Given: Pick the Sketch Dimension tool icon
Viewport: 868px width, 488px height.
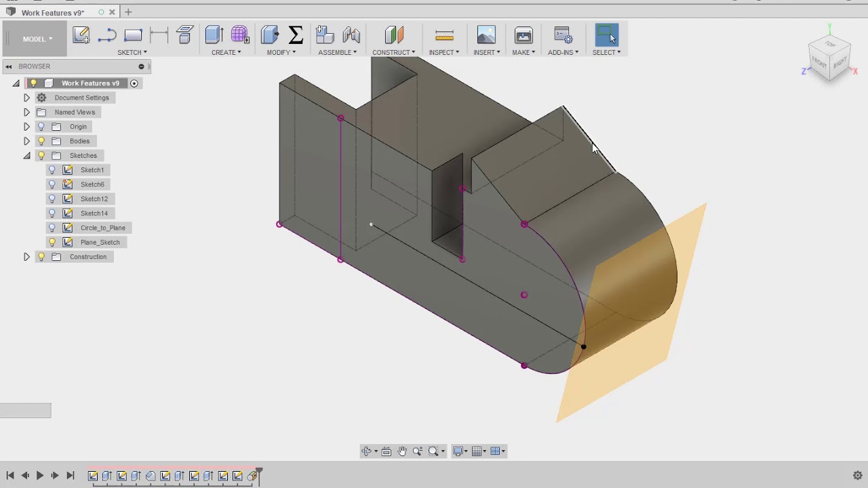Looking at the screenshot, I should click(x=159, y=35).
